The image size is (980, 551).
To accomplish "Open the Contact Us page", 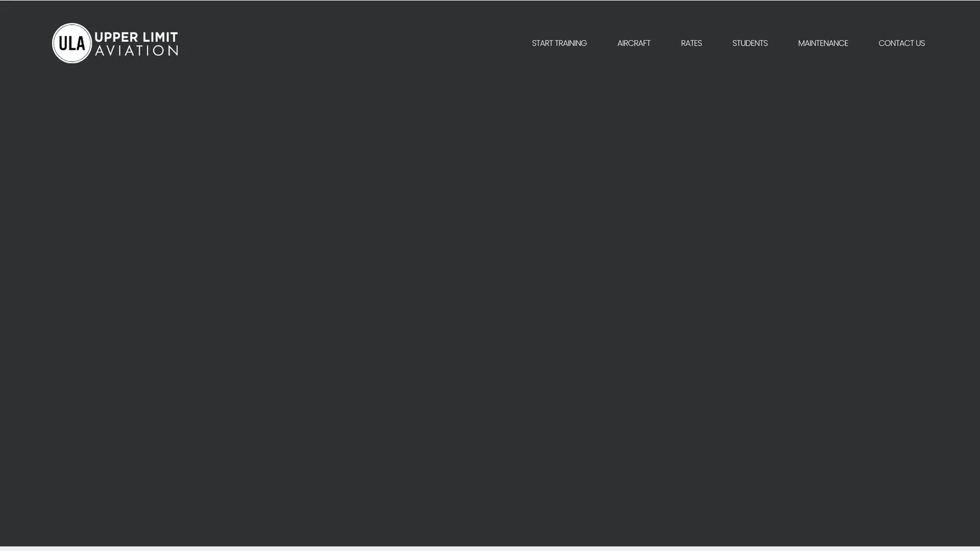I will 902,43.
